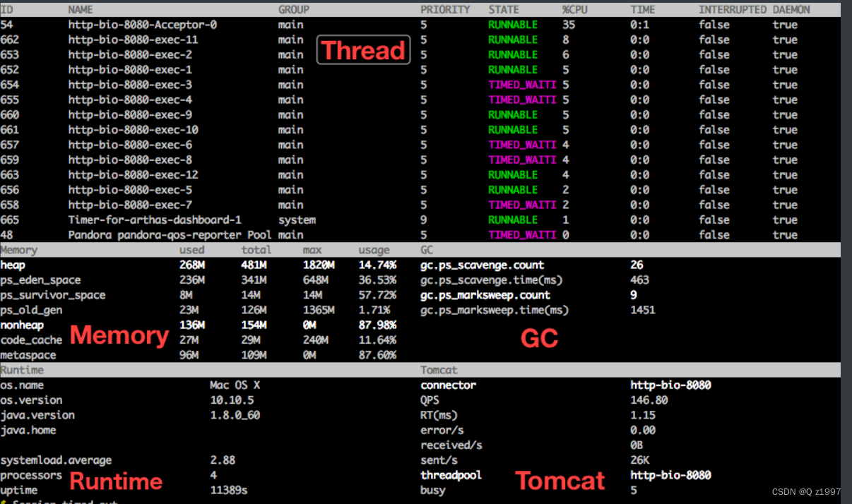The width and height of the screenshot is (852, 504).
Task: Click QPS value 146.80
Action: (649, 400)
